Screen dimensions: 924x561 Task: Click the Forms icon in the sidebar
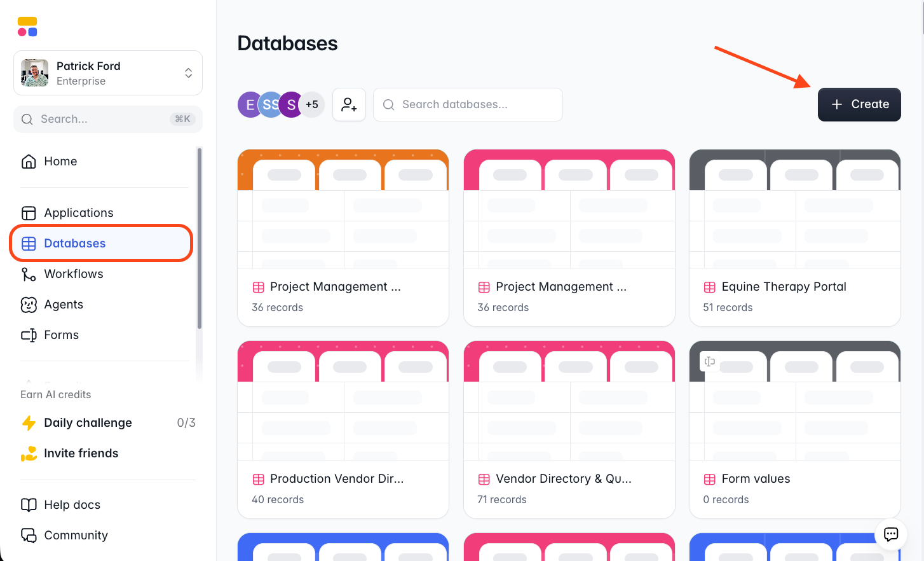[x=29, y=335]
